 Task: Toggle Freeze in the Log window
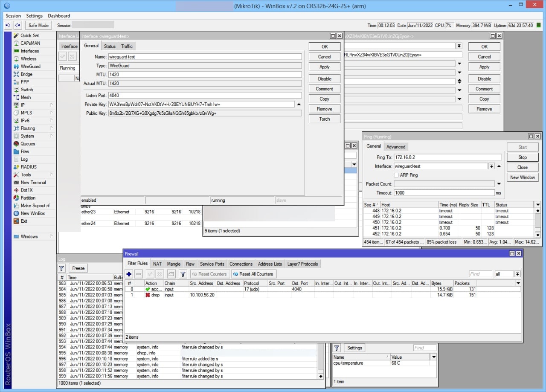tap(78, 268)
